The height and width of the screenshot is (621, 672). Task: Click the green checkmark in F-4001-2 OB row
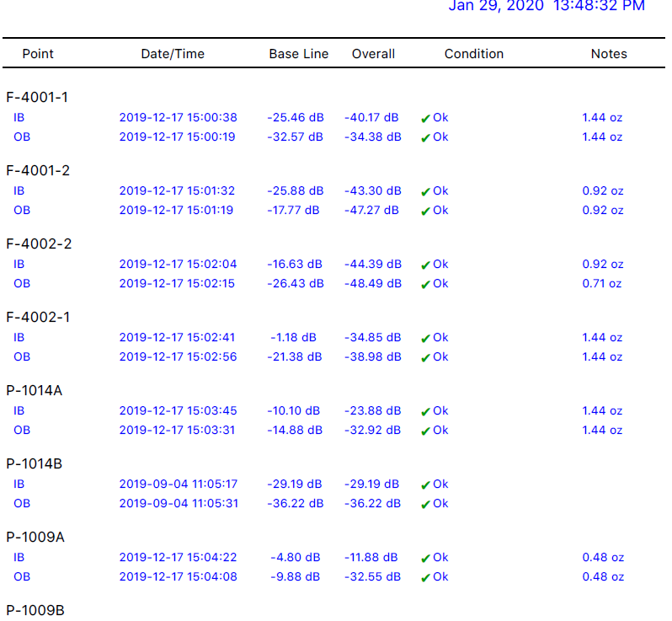point(425,211)
